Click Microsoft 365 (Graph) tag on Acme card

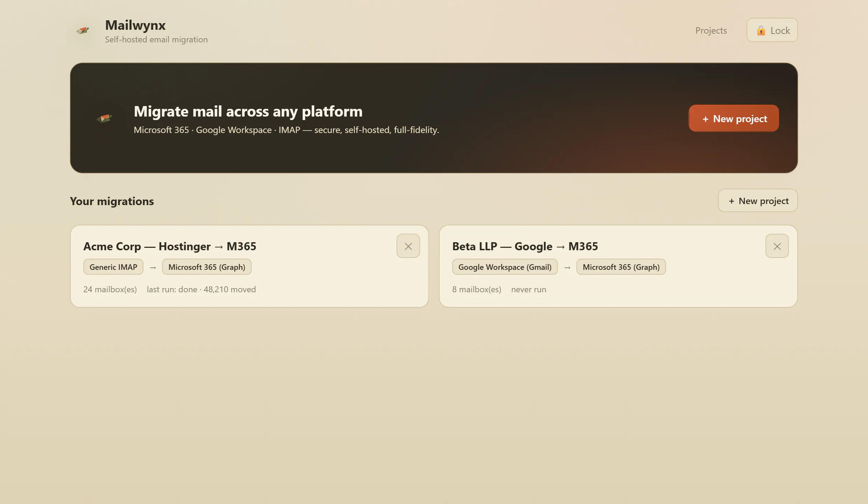pos(206,267)
